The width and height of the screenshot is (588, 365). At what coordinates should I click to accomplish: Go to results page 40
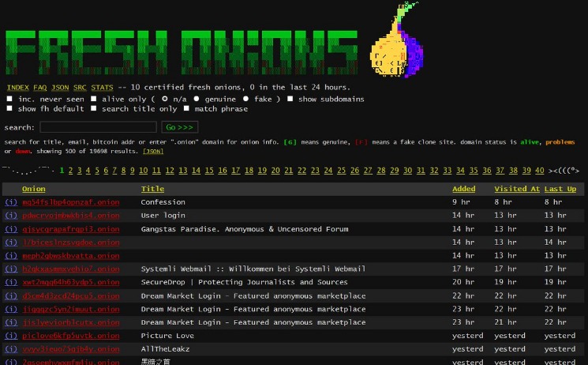tap(540, 171)
